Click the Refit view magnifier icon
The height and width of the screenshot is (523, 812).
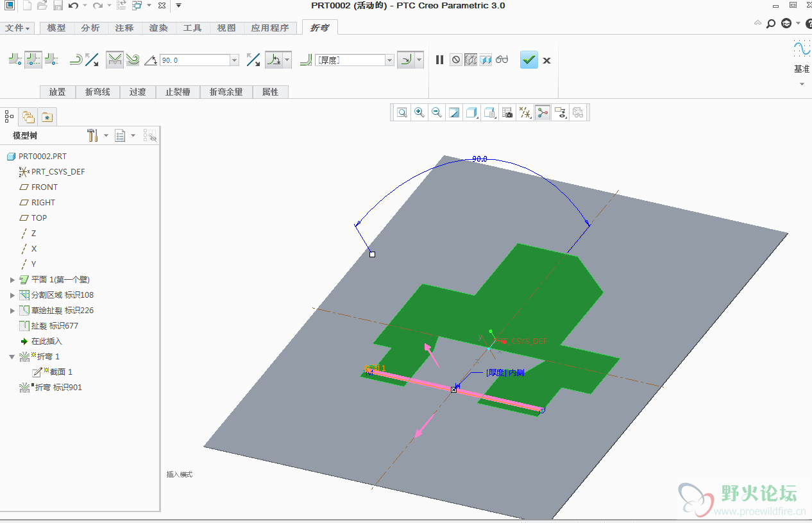point(402,112)
